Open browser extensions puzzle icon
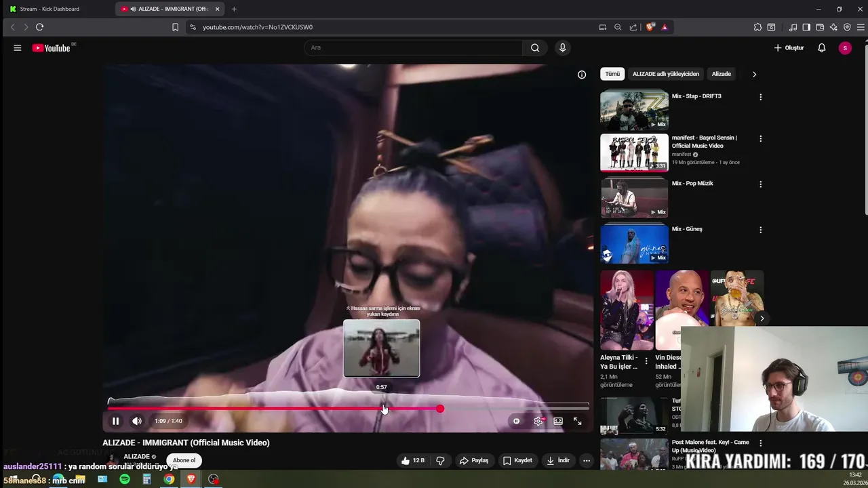 pyautogui.click(x=758, y=27)
